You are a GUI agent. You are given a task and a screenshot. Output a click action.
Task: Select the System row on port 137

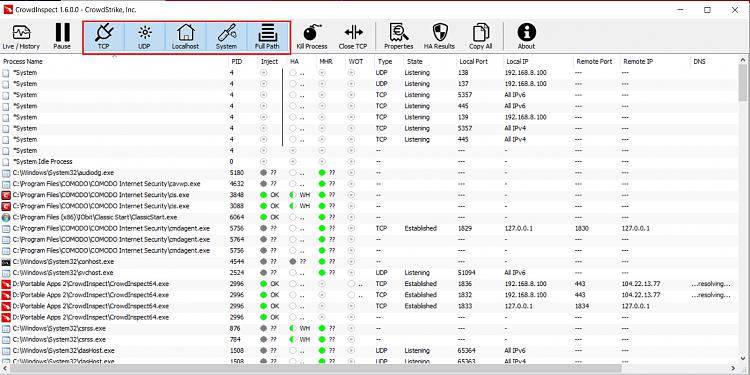369,84
